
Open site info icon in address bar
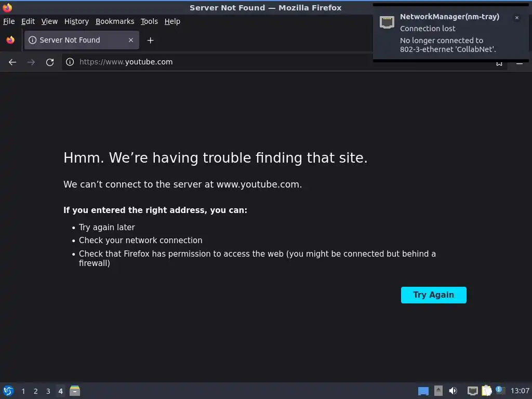[x=70, y=62]
